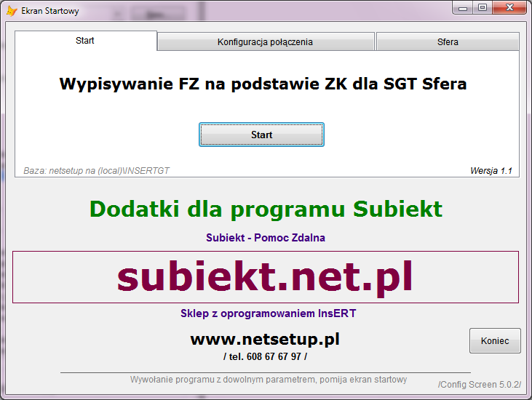Click the Wersja 1.1 label
Screen dimensions: 532x400
491,171
